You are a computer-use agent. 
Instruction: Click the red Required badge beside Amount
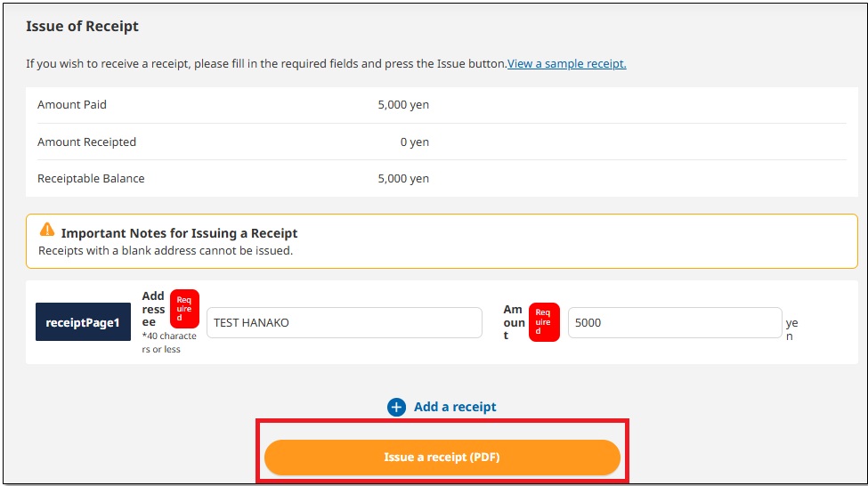[543, 322]
